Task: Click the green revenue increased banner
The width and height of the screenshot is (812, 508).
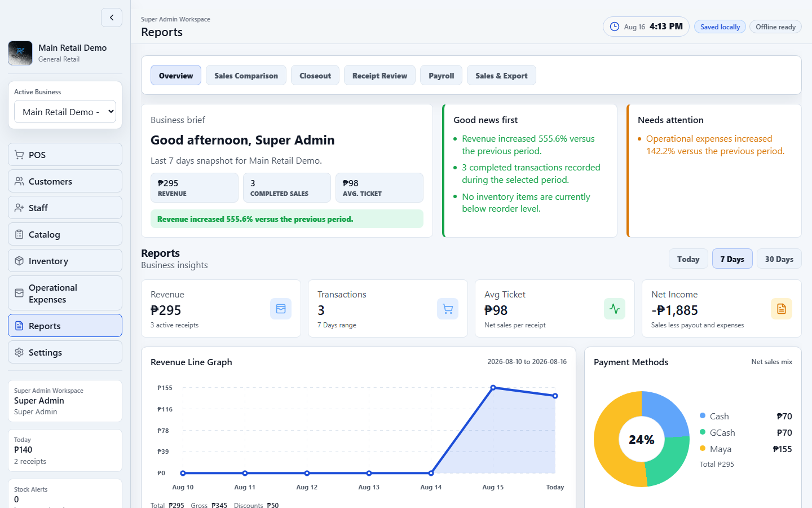Action: click(x=287, y=219)
